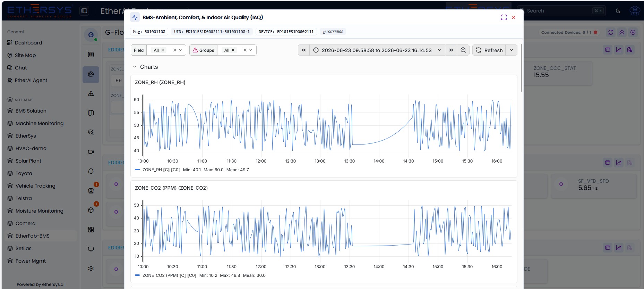Switch to dark mode moon icon
Viewport: 644px width, 289px height.
point(618,11)
